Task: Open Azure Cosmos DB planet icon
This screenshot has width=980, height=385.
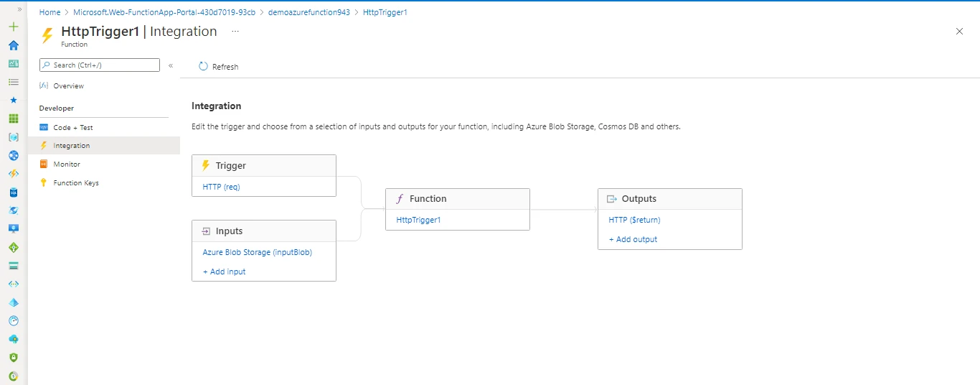Action: (x=13, y=210)
